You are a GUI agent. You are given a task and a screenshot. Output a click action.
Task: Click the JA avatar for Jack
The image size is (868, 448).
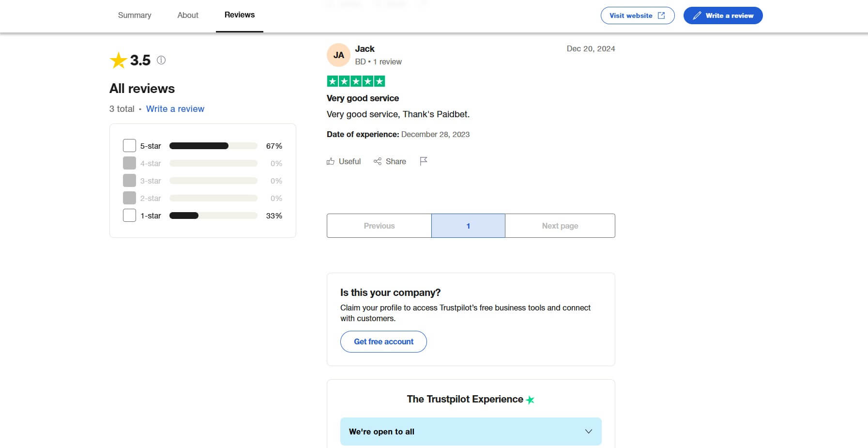point(339,55)
